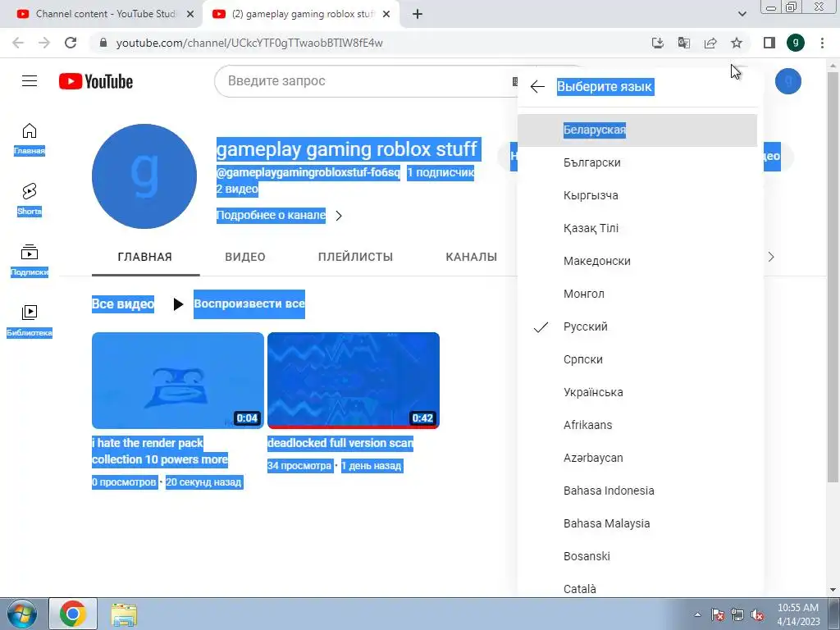
Task: Open Главная in the left sidebar
Action: [x=30, y=139]
